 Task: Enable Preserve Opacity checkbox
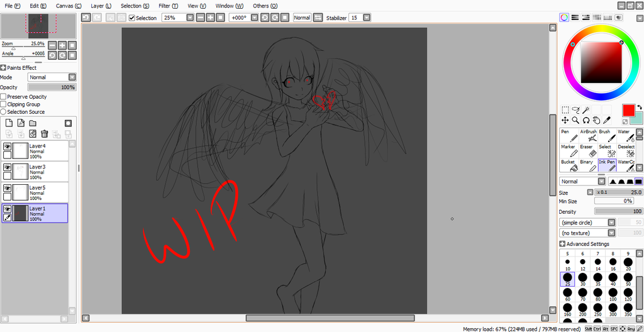(x=3, y=97)
